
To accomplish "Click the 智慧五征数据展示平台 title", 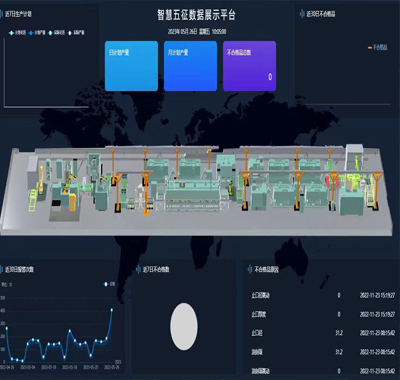I will (196, 15).
